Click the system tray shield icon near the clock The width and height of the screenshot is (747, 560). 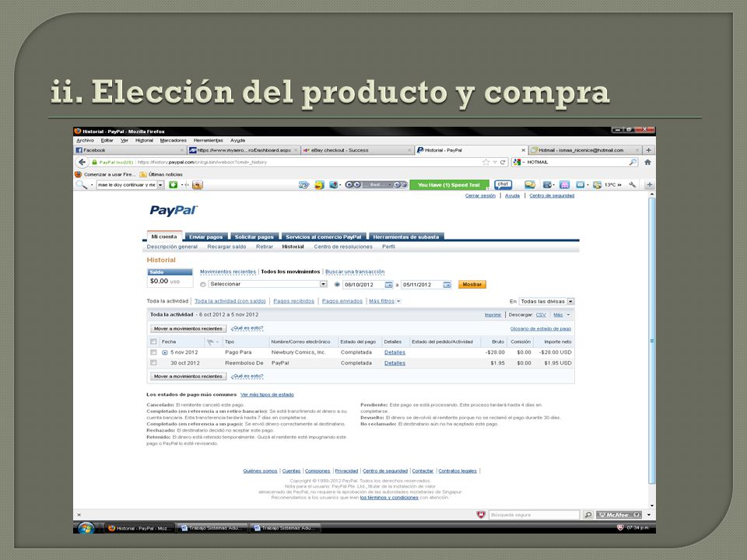[620, 527]
